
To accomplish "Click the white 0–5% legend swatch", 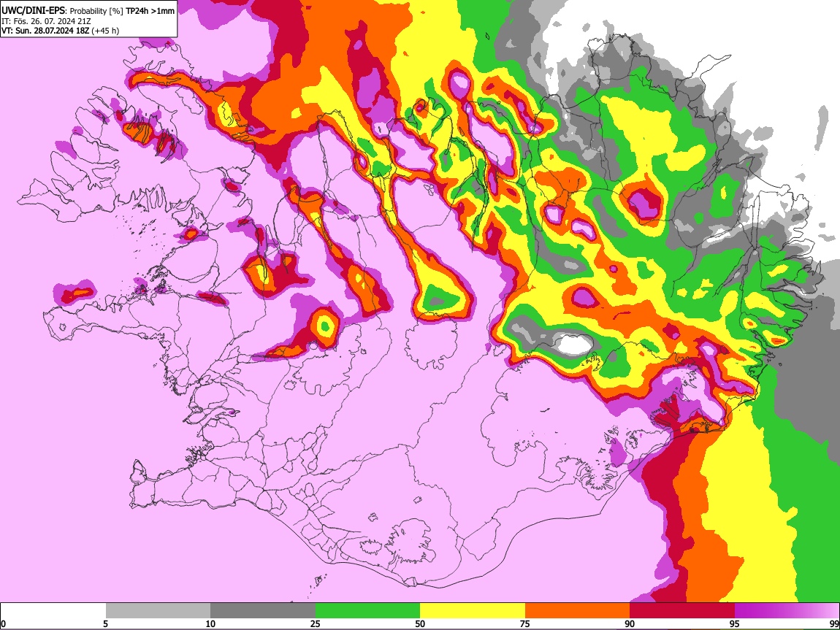I will [53, 610].
